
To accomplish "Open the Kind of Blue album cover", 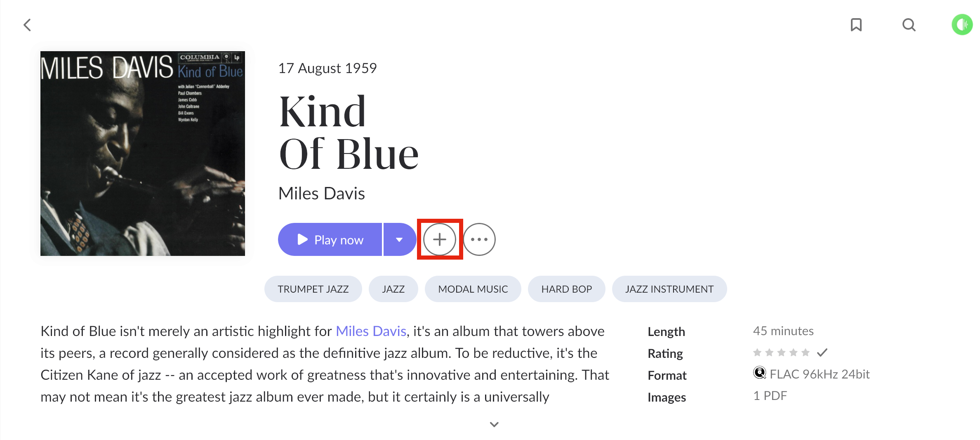I will (x=143, y=154).
